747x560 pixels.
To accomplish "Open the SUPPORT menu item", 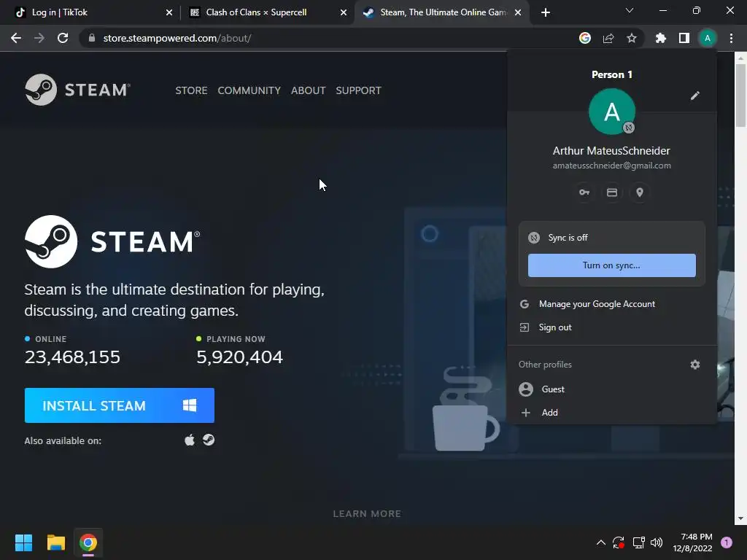I will click(x=358, y=90).
